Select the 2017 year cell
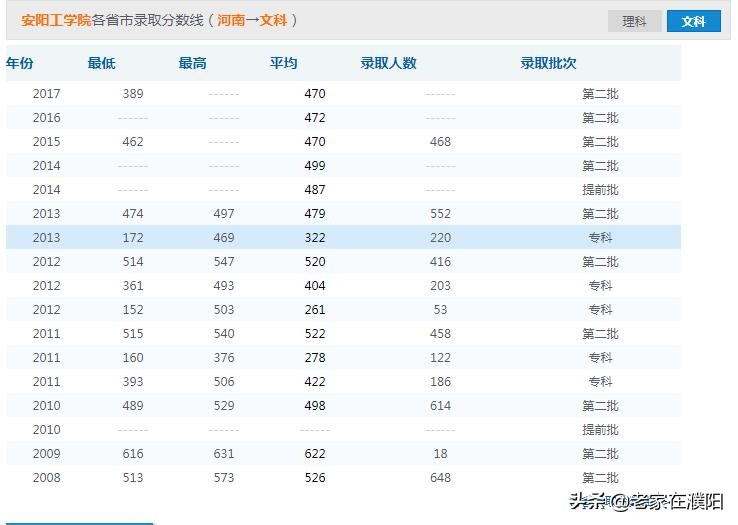 point(47,94)
